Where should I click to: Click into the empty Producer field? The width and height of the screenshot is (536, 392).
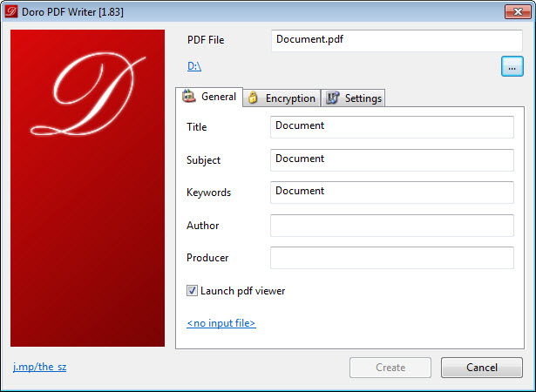(x=392, y=258)
